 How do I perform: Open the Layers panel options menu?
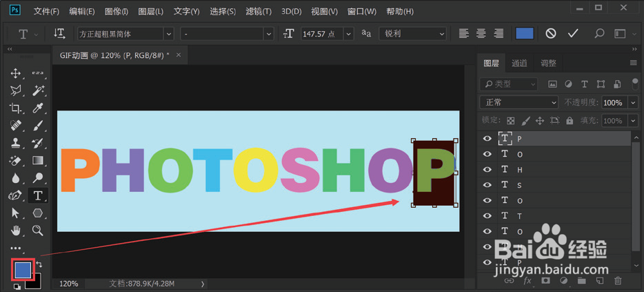[633, 63]
